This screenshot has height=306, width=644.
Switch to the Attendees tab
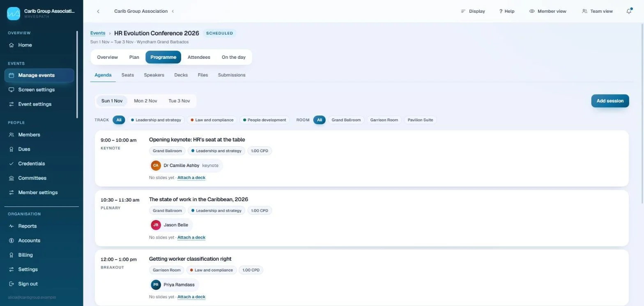[x=199, y=57]
